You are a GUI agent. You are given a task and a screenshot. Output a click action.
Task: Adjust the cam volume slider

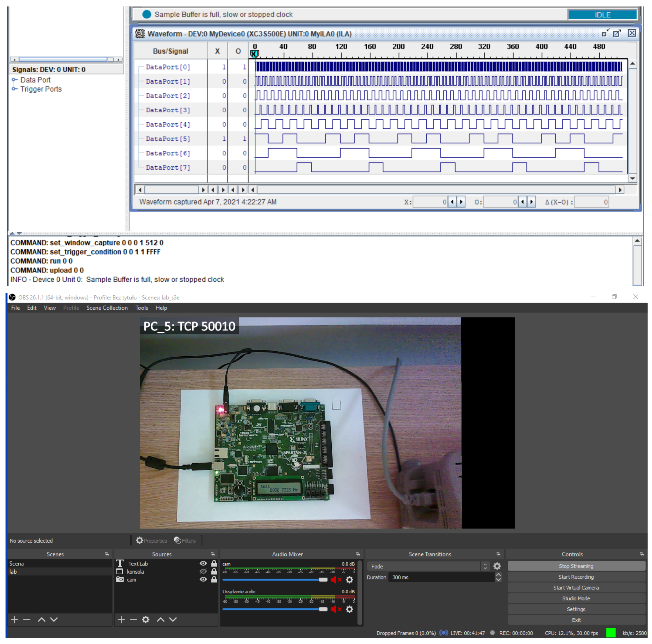[323, 580]
